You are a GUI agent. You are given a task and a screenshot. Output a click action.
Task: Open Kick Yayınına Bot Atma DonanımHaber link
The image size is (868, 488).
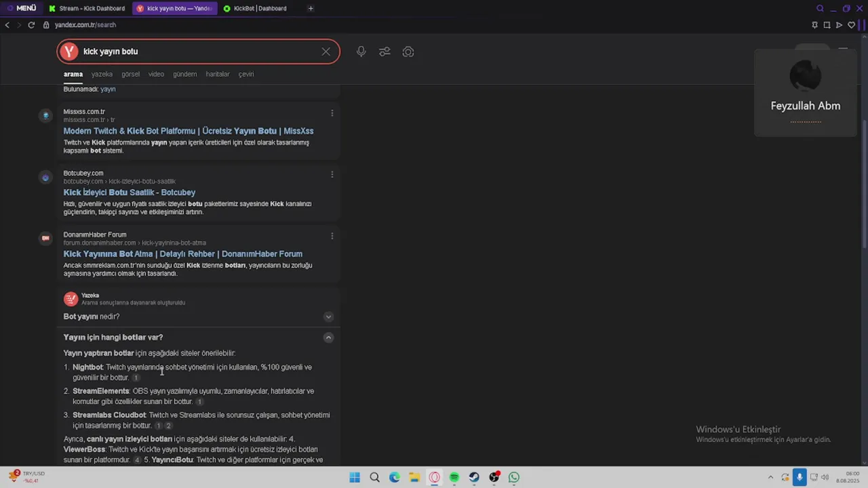tap(183, 254)
